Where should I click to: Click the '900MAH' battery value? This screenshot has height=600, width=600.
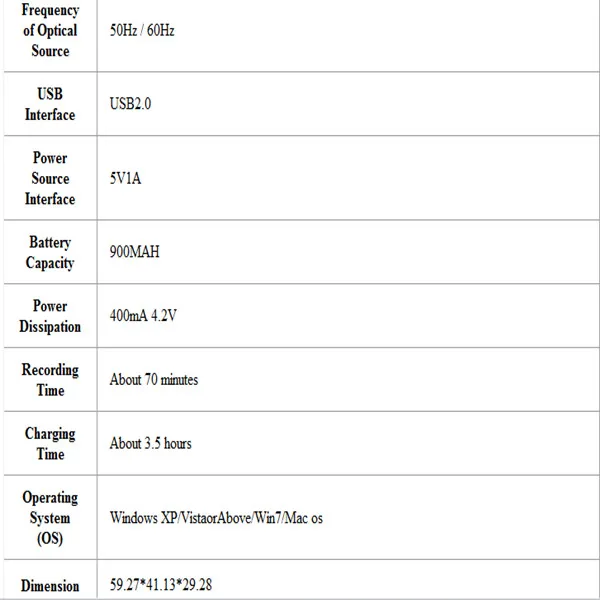coord(135,251)
